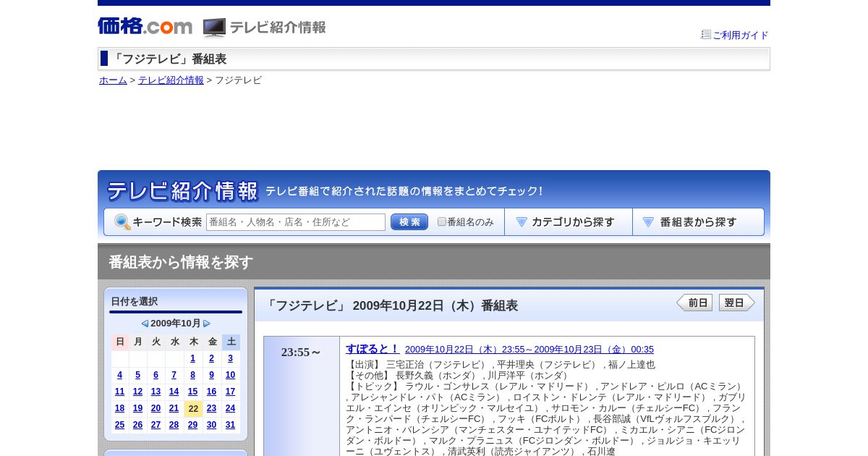
Task: Click the 2009年10月 month label
Action: [x=176, y=324]
